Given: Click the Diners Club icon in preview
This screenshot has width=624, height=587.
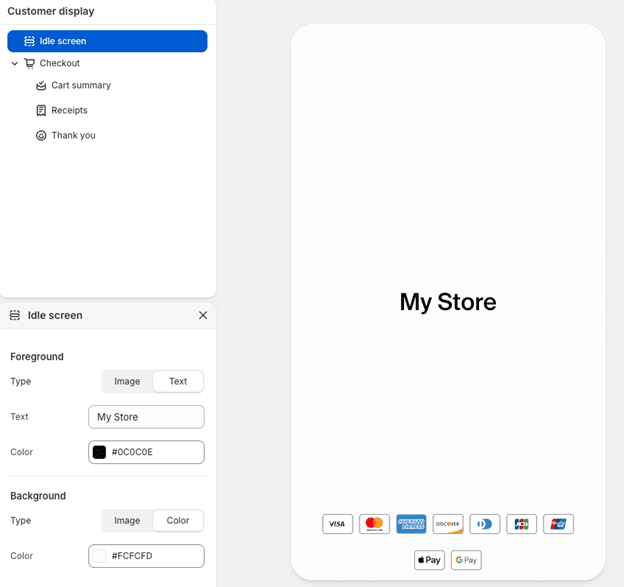Looking at the screenshot, I should pos(485,524).
